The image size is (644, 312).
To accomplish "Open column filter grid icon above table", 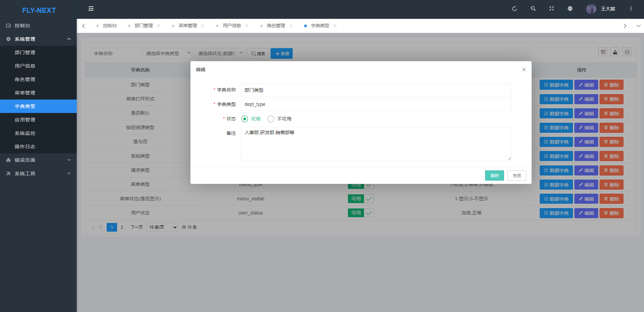I will click(603, 52).
